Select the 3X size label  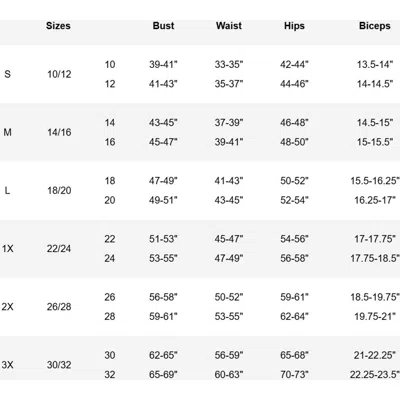pyautogui.click(x=8, y=365)
